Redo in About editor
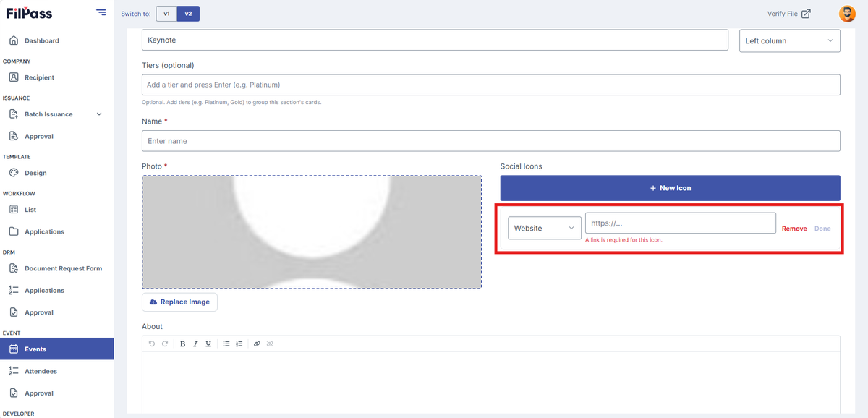Viewport: 868px width, 418px height. (x=165, y=344)
